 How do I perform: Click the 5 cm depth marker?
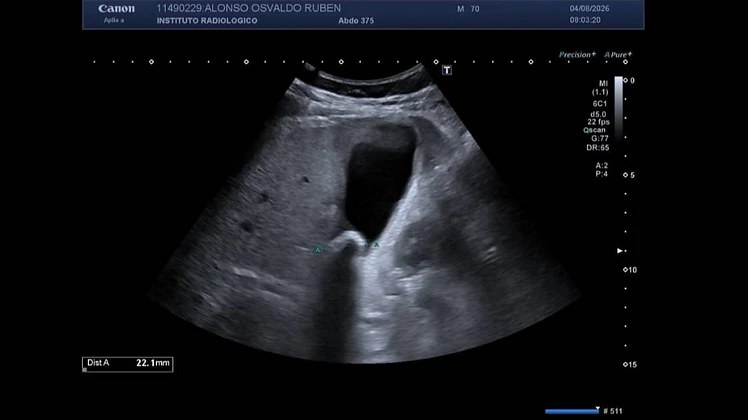[x=629, y=175]
